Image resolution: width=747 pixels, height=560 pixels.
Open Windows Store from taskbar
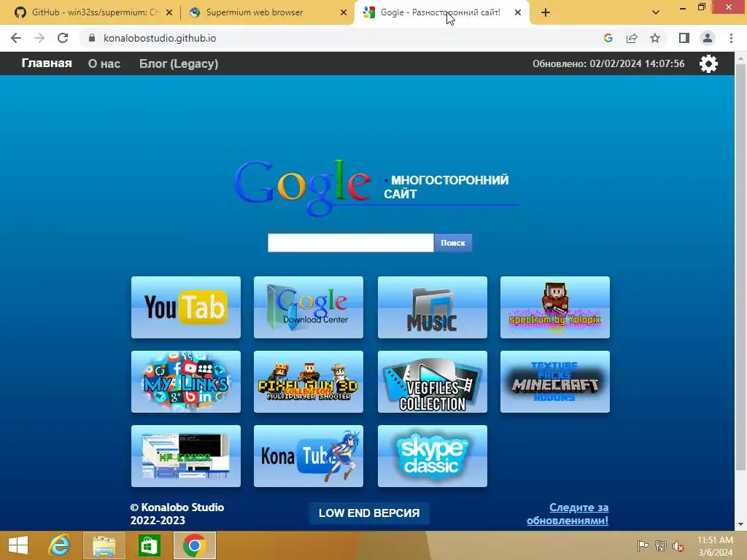pyautogui.click(x=149, y=545)
